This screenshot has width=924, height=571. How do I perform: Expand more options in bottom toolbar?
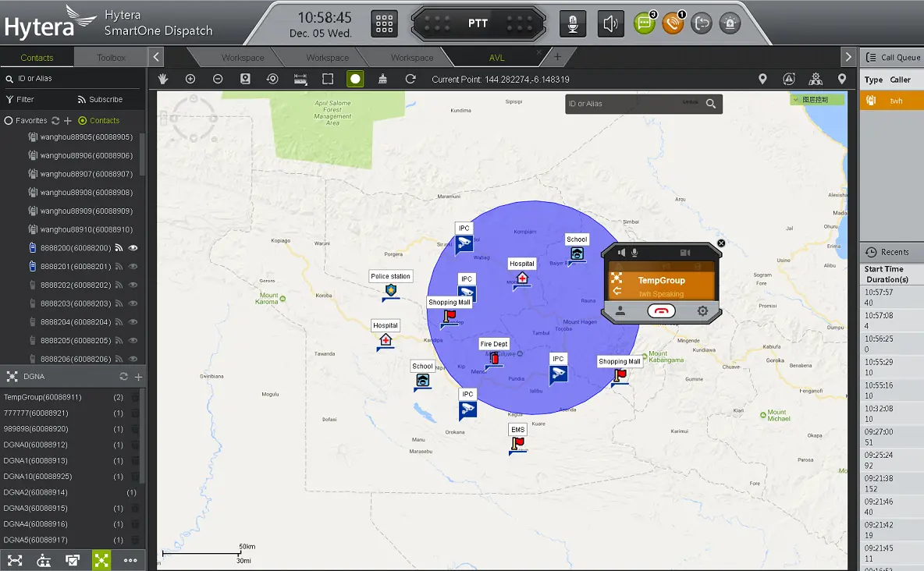click(x=130, y=560)
